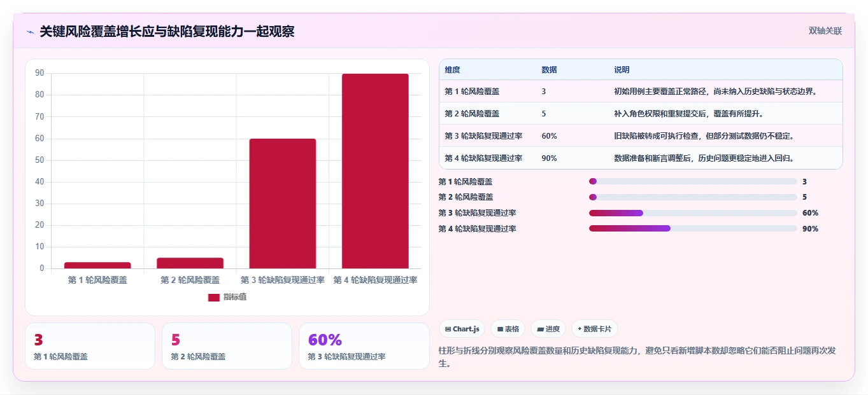Image resolution: width=868 pixels, height=395 pixels.
Task: Click the table data cell 90%
Action: 549,158
